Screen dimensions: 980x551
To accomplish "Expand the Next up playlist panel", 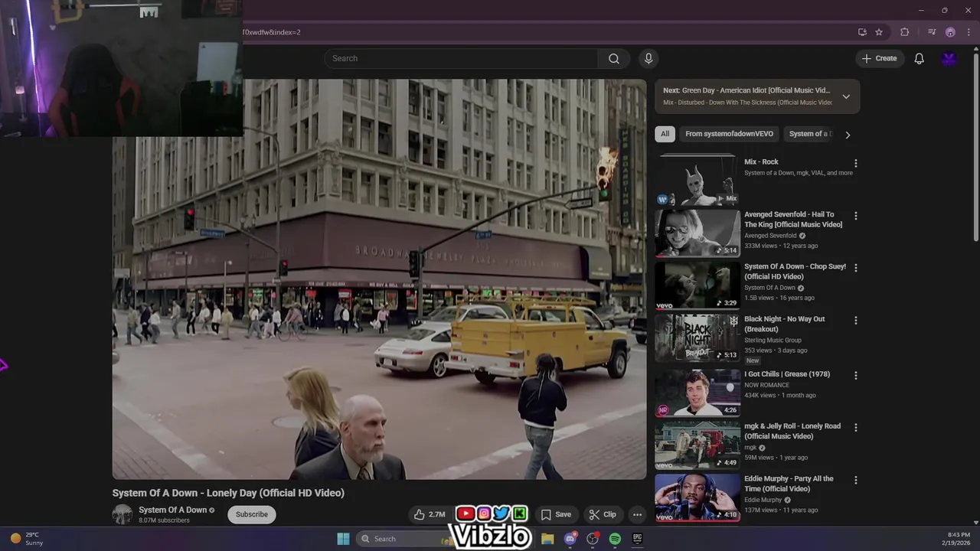I will click(846, 96).
